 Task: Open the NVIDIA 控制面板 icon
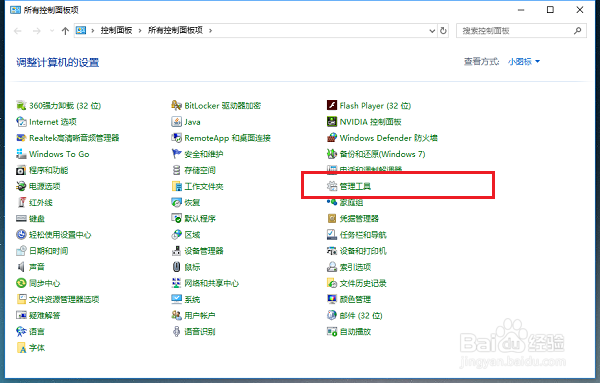pos(332,122)
